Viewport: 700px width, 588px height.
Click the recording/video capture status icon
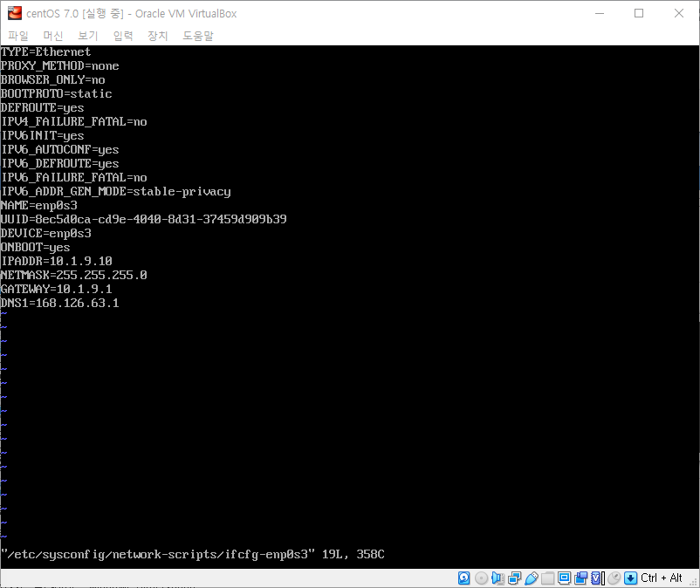pyautogui.click(x=580, y=578)
